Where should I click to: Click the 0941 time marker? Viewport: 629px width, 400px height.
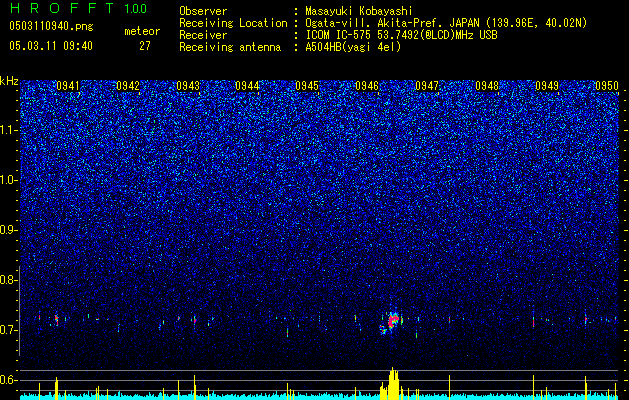tap(68, 86)
